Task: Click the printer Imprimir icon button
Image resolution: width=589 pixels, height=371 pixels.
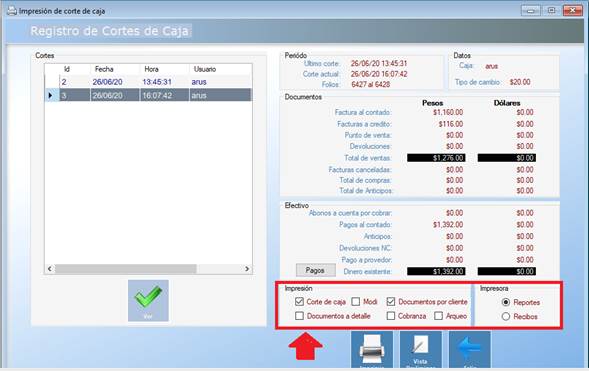Action: pos(372,350)
